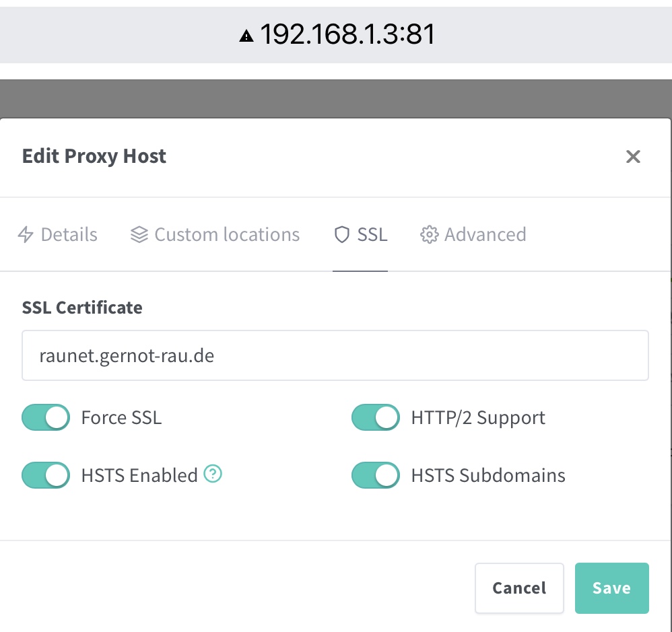Image resolution: width=672 pixels, height=632 pixels.
Task: Switch to the Advanced tab
Action: coord(473,234)
